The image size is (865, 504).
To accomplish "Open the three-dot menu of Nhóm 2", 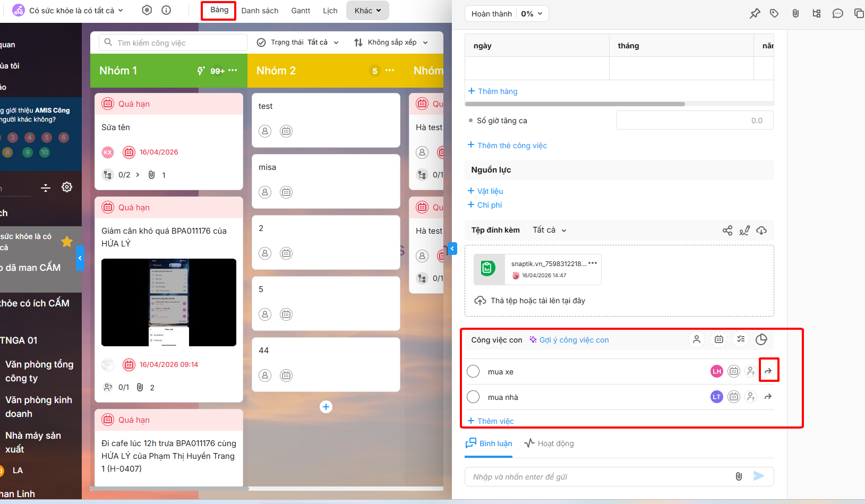I will (x=390, y=71).
